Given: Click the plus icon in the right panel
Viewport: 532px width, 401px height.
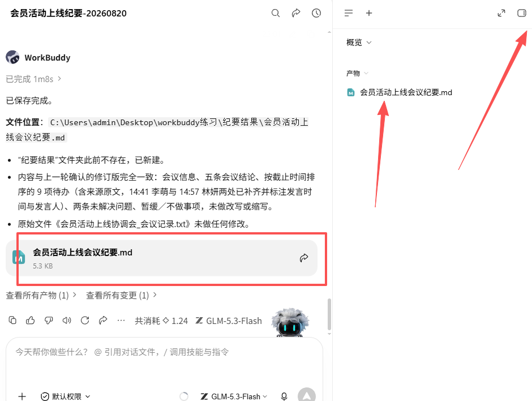Looking at the screenshot, I should pyautogui.click(x=369, y=13).
